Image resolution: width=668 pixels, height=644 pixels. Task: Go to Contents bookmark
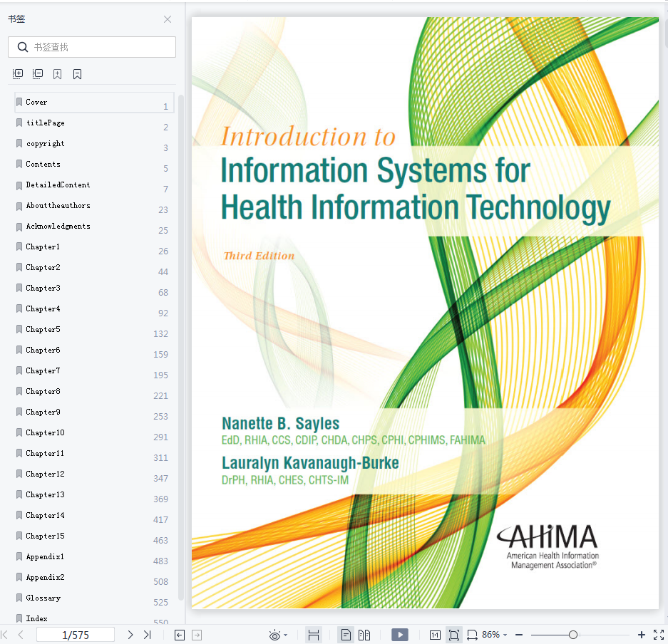[94, 165]
